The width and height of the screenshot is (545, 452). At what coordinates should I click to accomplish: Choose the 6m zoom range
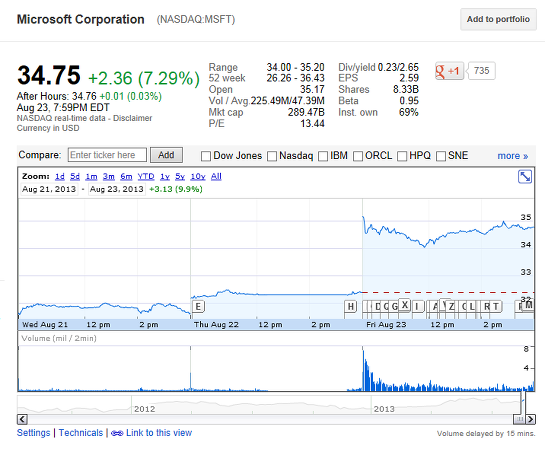[x=126, y=177]
